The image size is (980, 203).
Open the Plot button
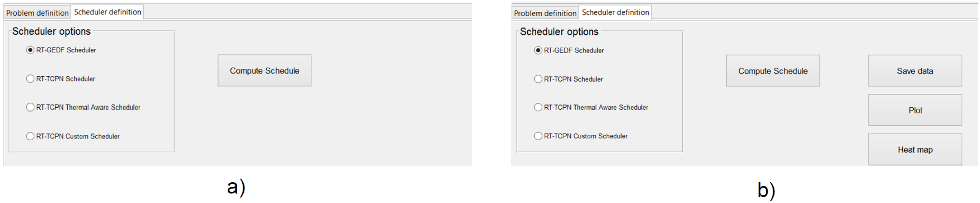[x=915, y=110]
